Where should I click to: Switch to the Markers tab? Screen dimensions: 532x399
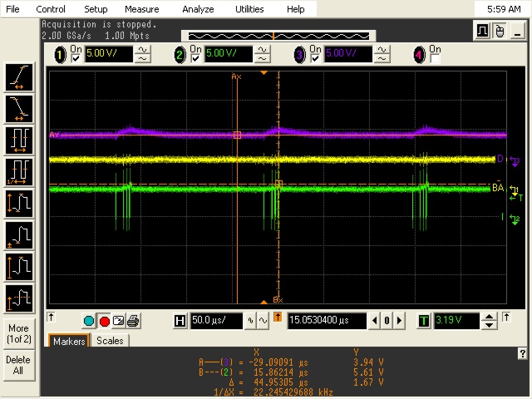(x=69, y=341)
